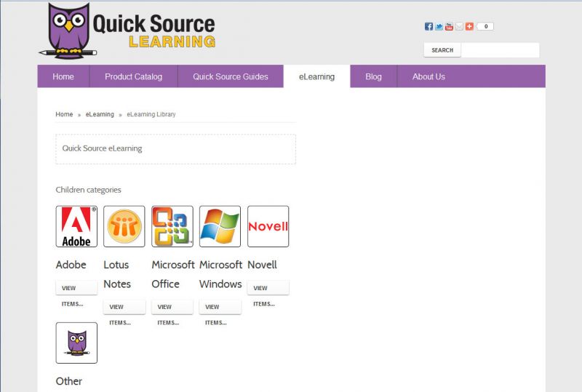Open the About Us menu item
The height and width of the screenshot is (392, 582).
pyautogui.click(x=428, y=76)
